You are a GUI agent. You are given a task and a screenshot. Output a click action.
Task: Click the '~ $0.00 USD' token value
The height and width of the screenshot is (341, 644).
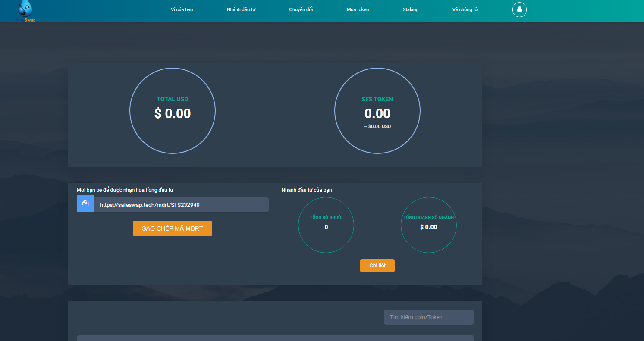pyautogui.click(x=377, y=127)
